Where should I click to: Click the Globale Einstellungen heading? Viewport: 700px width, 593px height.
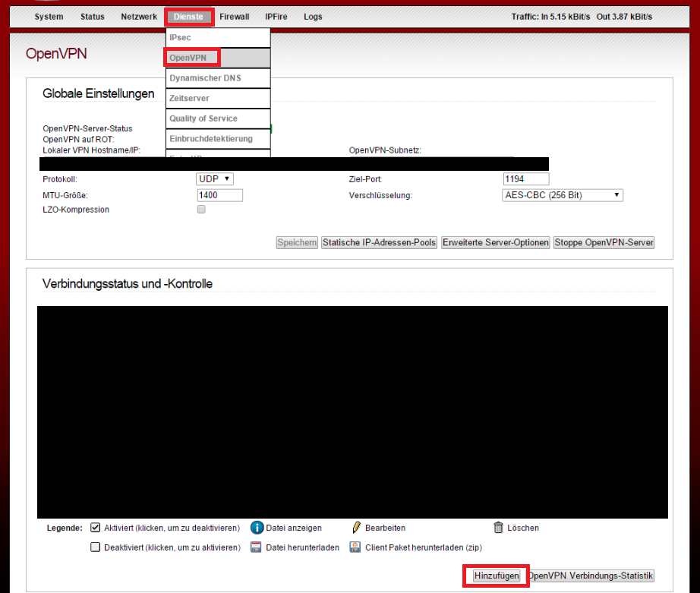[x=98, y=94]
